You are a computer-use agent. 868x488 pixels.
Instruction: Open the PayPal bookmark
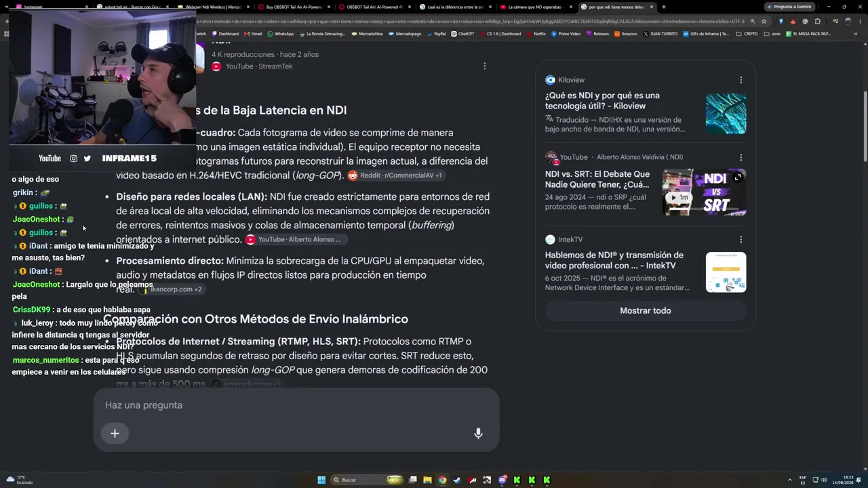[x=436, y=33]
